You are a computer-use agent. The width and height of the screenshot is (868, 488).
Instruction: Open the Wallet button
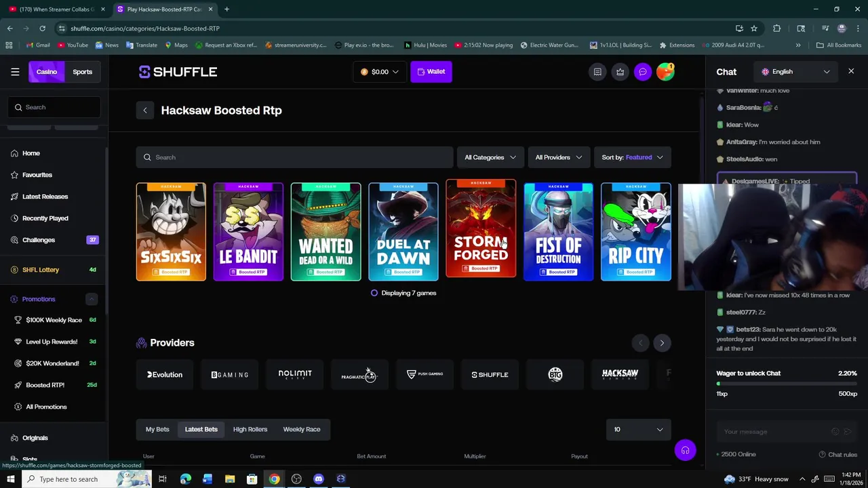pos(431,72)
